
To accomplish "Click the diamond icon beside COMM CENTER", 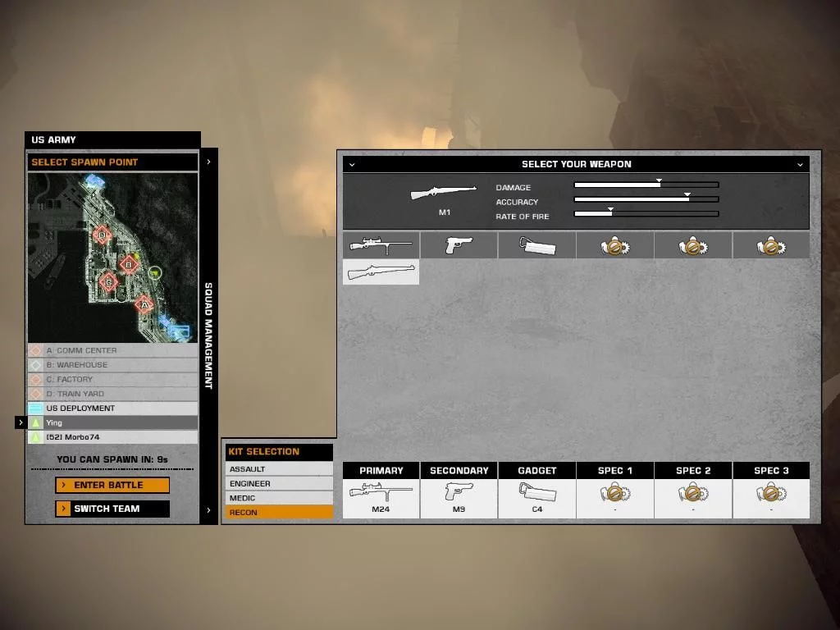I will (35, 350).
